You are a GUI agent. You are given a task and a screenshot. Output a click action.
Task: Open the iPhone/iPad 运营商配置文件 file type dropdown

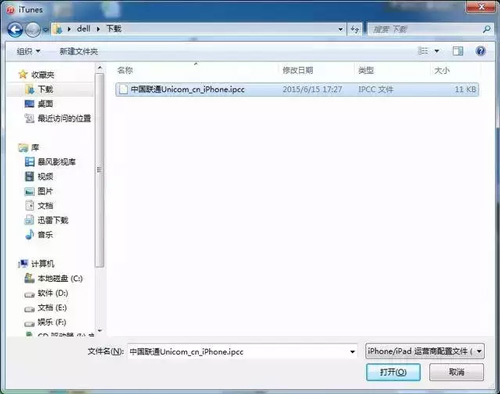coord(425,351)
